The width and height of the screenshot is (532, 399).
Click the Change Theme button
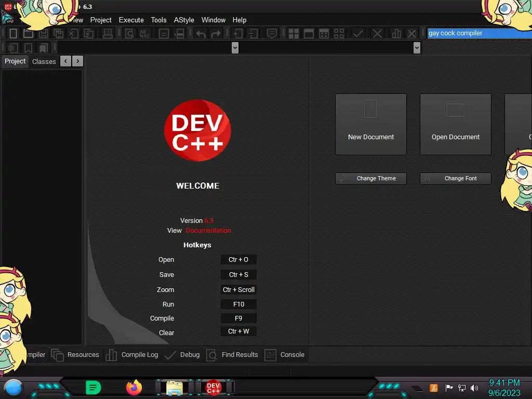(x=371, y=179)
